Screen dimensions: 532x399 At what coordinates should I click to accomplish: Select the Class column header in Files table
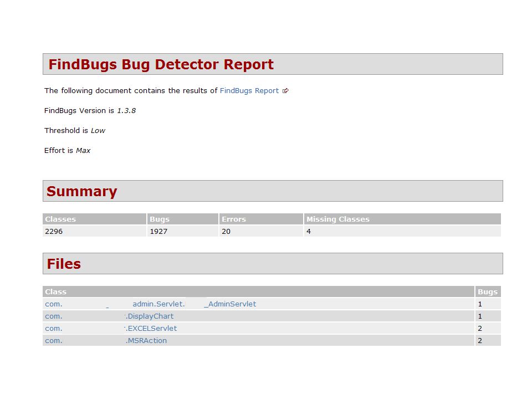coord(258,292)
